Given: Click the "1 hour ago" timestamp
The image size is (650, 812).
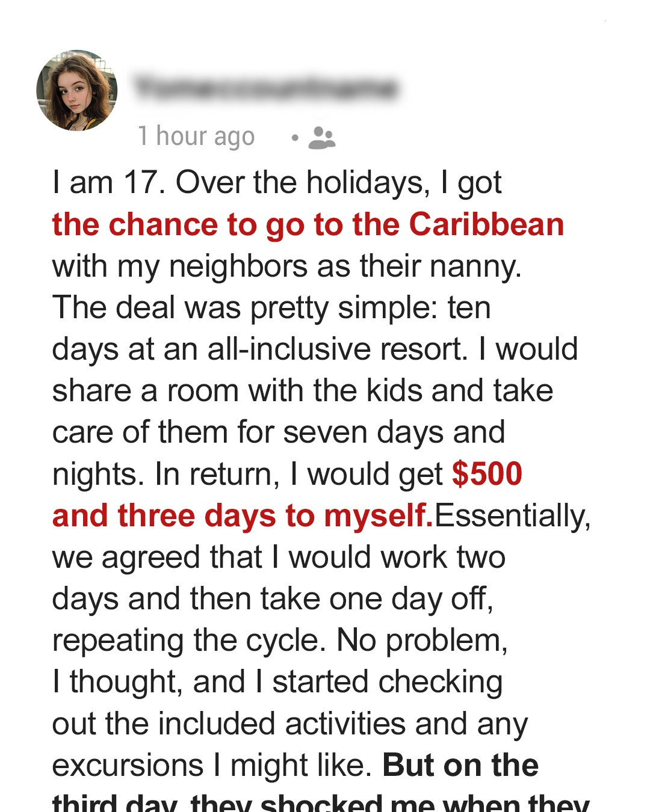Looking at the screenshot, I should pos(196,137).
